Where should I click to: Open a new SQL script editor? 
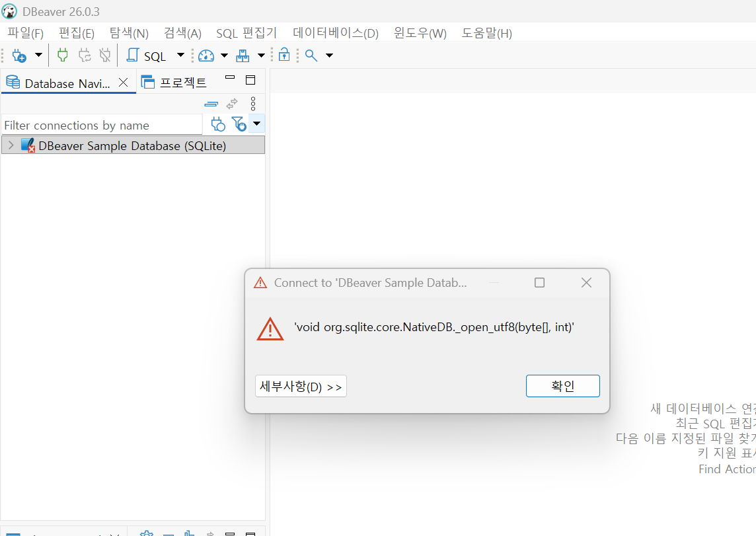(x=146, y=56)
